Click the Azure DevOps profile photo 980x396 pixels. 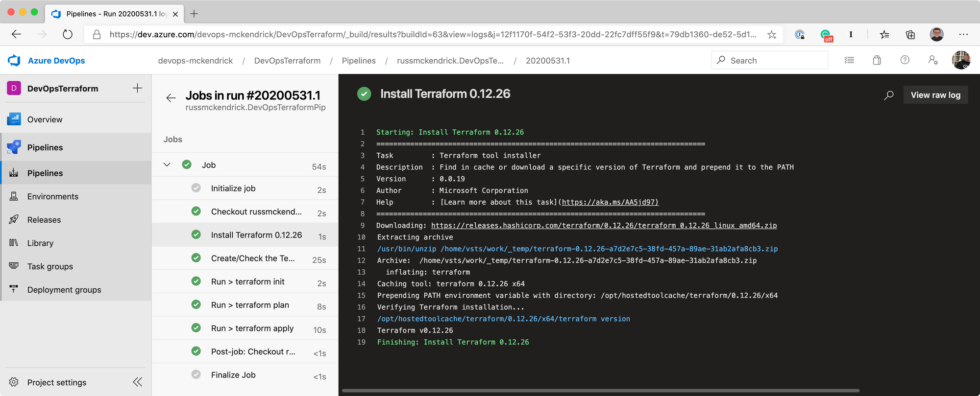pyautogui.click(x=961, y=60)
